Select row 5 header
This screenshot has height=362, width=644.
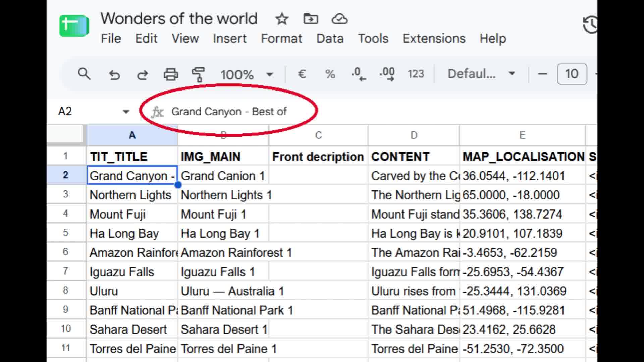coord(66,233)
